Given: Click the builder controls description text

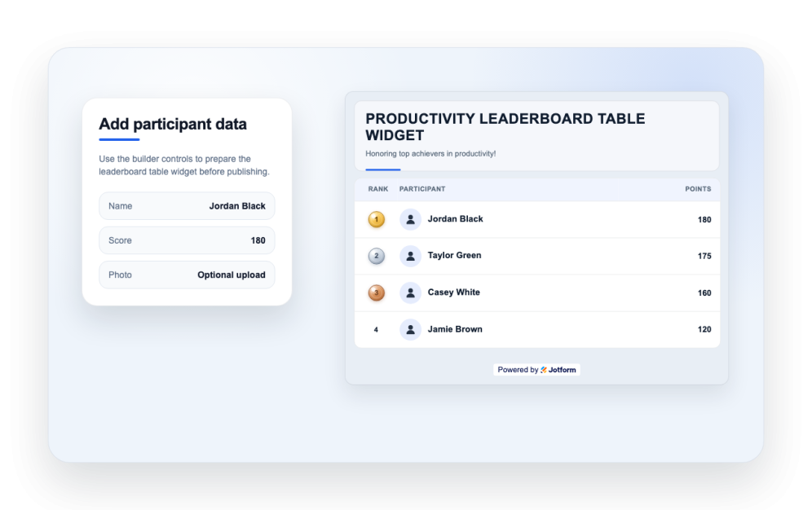Looking at the screenshot, I should pyautogui.click(x=184, y=165).
